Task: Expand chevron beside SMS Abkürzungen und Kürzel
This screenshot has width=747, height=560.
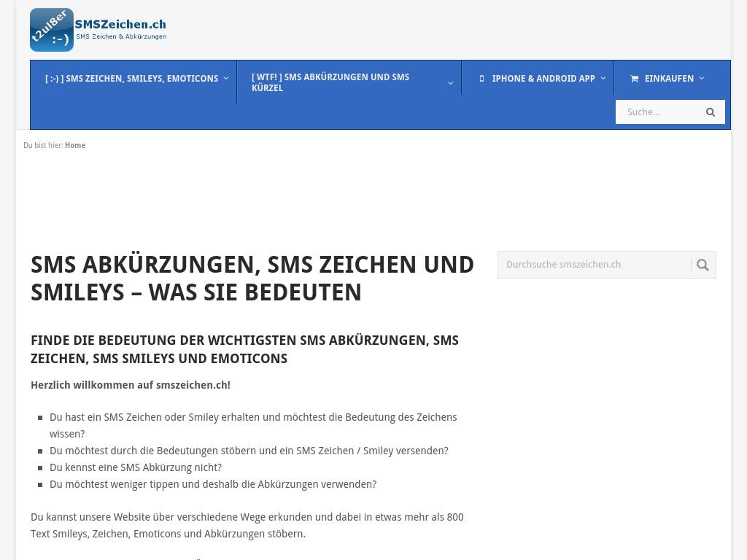Action: pyautogui.click(x=450, y=82)
